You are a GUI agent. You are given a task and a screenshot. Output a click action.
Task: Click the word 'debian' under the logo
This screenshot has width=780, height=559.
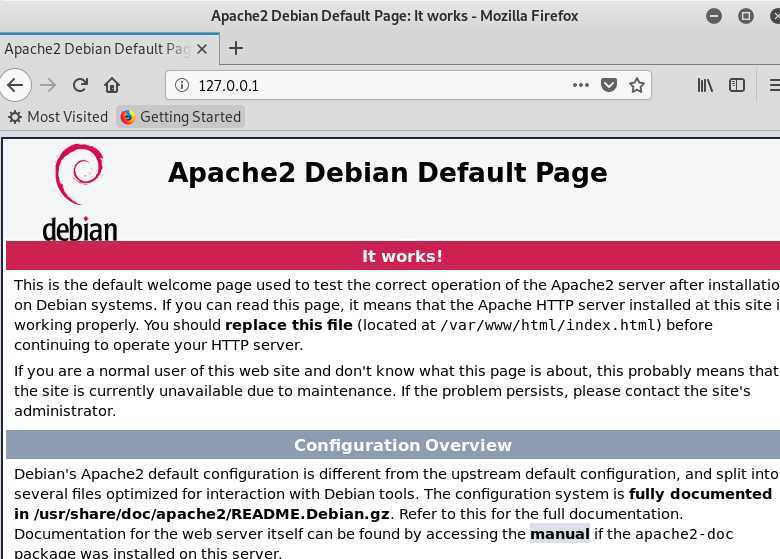pyautogui.click(x=80, y=229)
